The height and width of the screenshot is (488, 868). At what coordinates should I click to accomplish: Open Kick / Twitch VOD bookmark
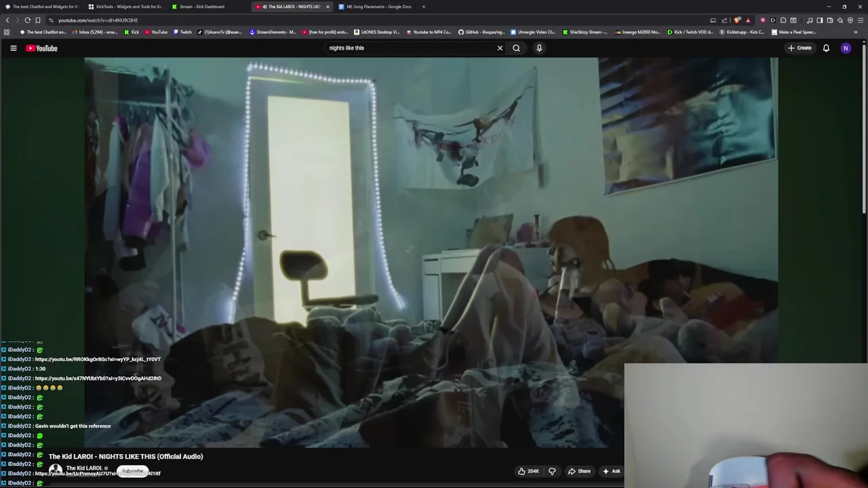pyautogui.click(x=690, y=32)
